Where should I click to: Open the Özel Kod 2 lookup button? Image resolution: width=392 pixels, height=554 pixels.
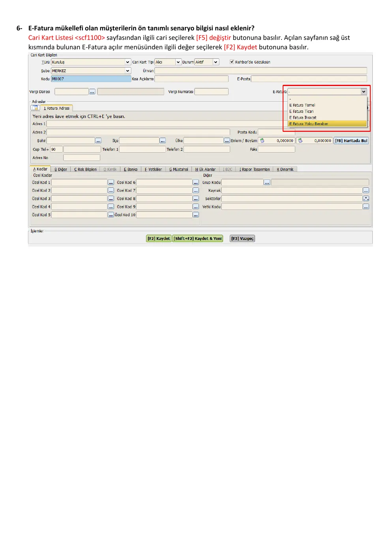tap(111, 191)
